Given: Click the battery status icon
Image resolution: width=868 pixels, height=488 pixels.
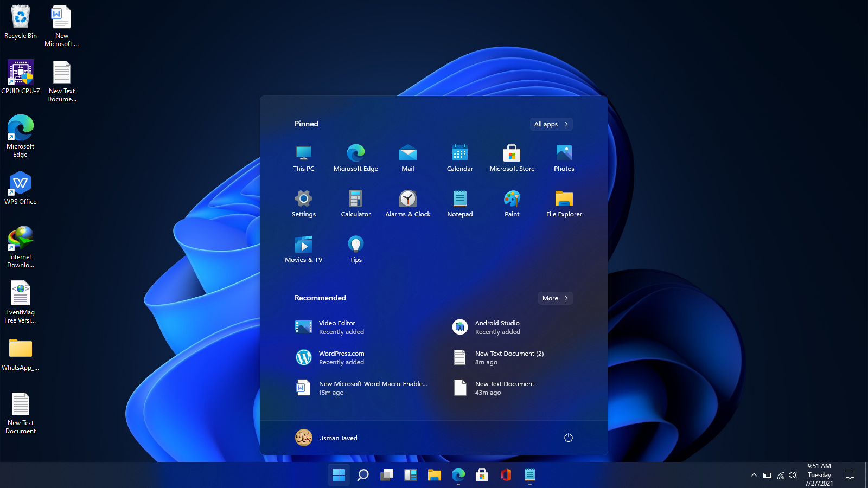Looking at the screenshot, I should point(767,476).
